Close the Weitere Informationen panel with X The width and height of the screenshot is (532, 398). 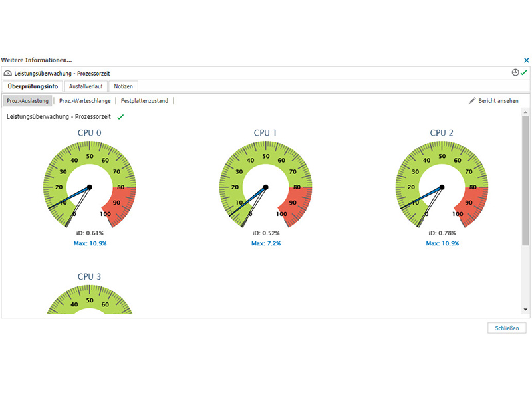(x=526, y=60)
